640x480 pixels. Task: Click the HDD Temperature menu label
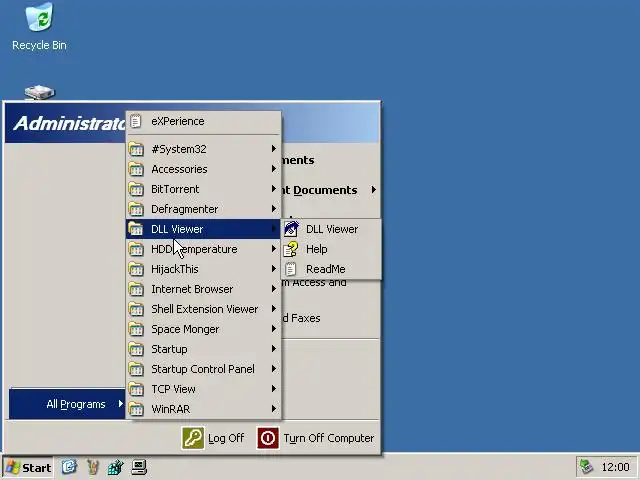[x=194, y=249]
